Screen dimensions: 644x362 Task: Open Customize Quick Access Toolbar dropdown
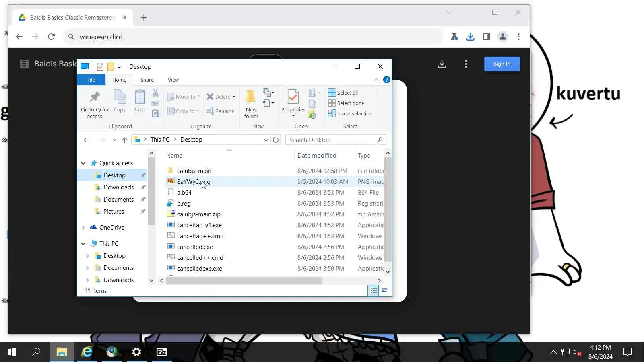point(119,67)
